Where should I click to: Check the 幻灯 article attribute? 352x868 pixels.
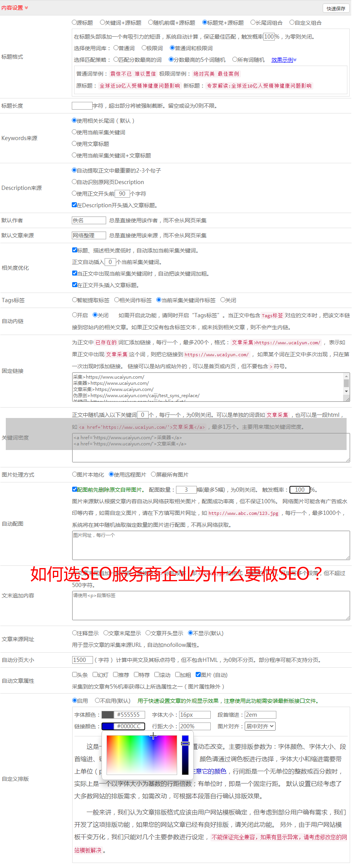[x=95, y=675]
